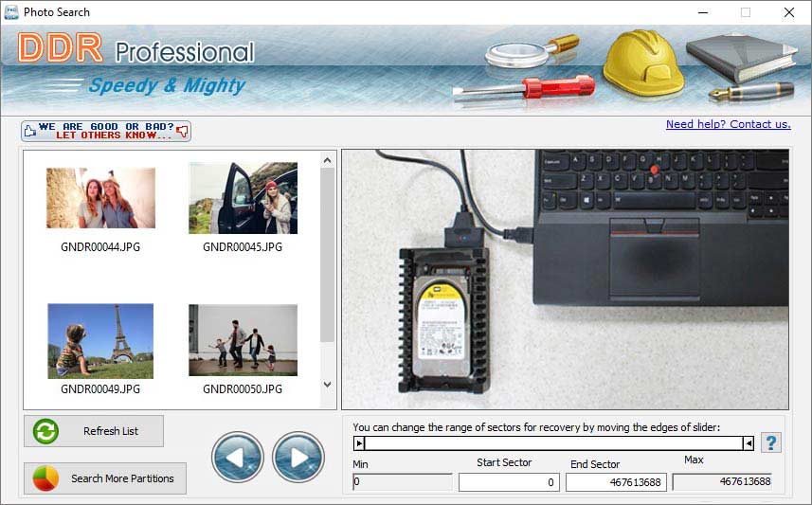Go to next page with the right arrow button
812x505 pixels.
[x=298, y=458]
